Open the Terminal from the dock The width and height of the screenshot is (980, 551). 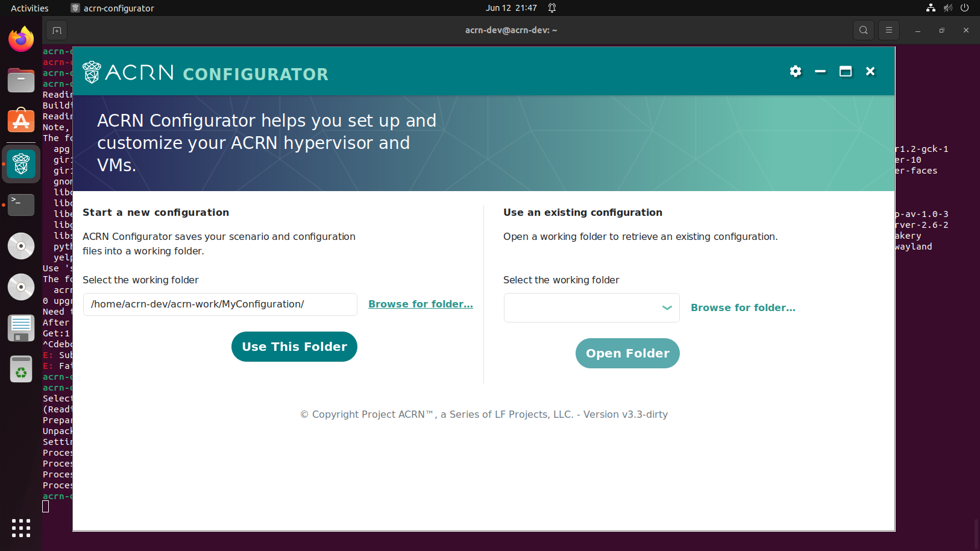(21, 205)
